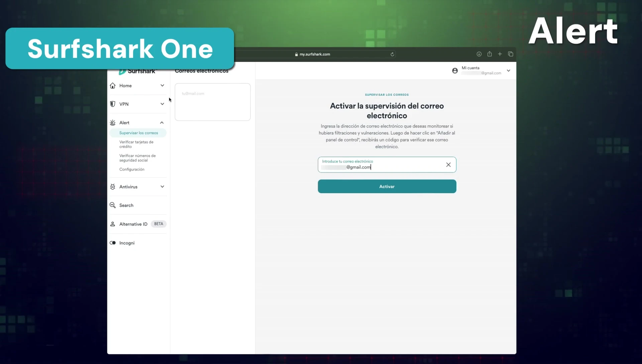
Task: Open a new browser tab with plus
Action: coord(500,54)
